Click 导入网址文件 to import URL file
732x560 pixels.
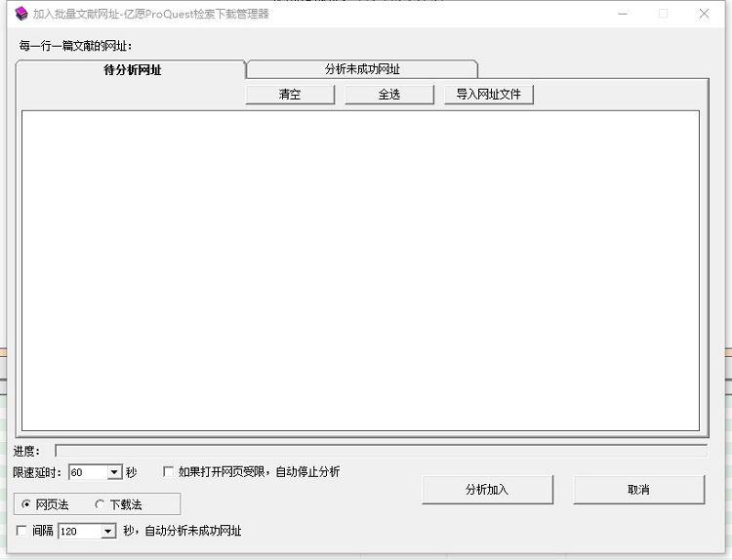[489, 95]
